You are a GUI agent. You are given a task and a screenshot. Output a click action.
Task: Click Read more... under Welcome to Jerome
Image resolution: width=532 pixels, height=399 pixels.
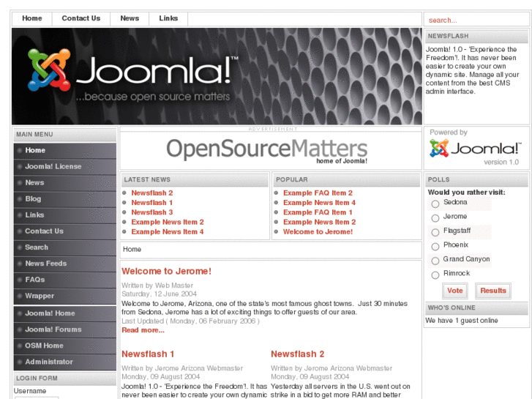[143, 330]
